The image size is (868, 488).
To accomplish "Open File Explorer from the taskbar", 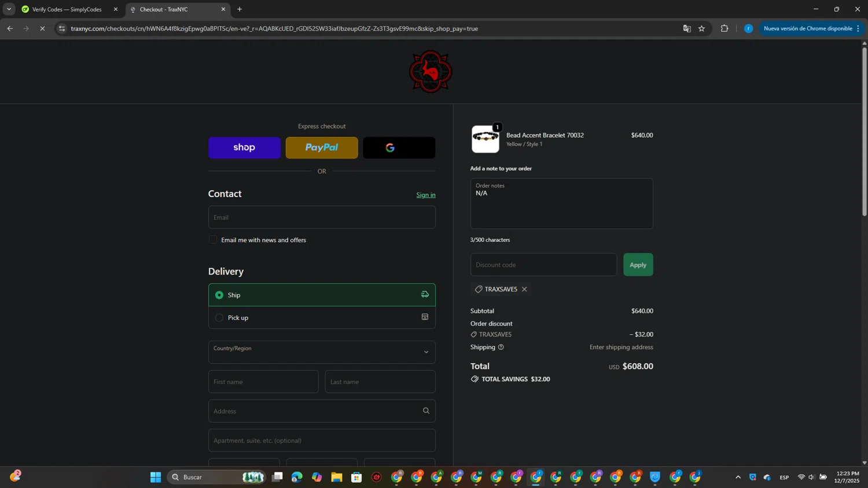I will [x=337, y=477].
